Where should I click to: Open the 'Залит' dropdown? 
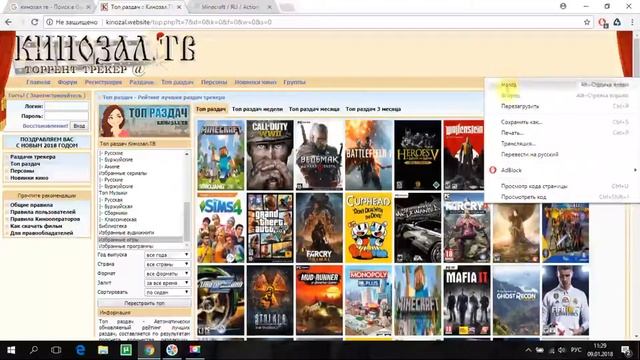click(167, 283)
